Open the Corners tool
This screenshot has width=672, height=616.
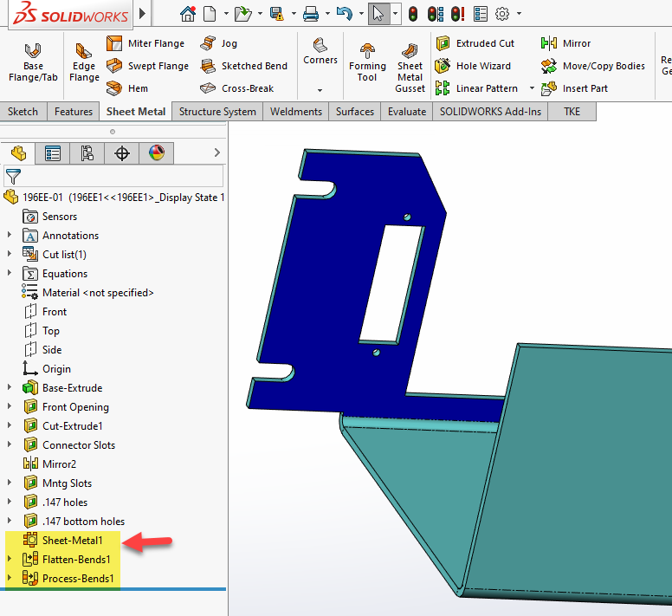320,51
